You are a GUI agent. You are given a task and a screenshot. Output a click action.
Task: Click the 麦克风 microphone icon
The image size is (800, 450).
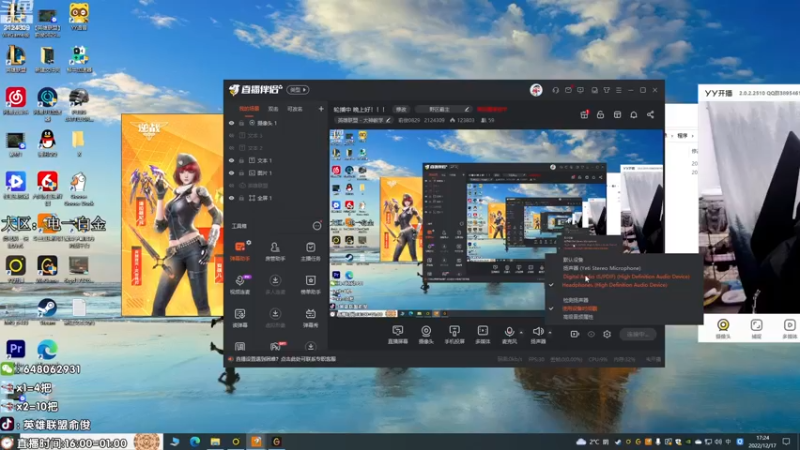coord(509,334)
